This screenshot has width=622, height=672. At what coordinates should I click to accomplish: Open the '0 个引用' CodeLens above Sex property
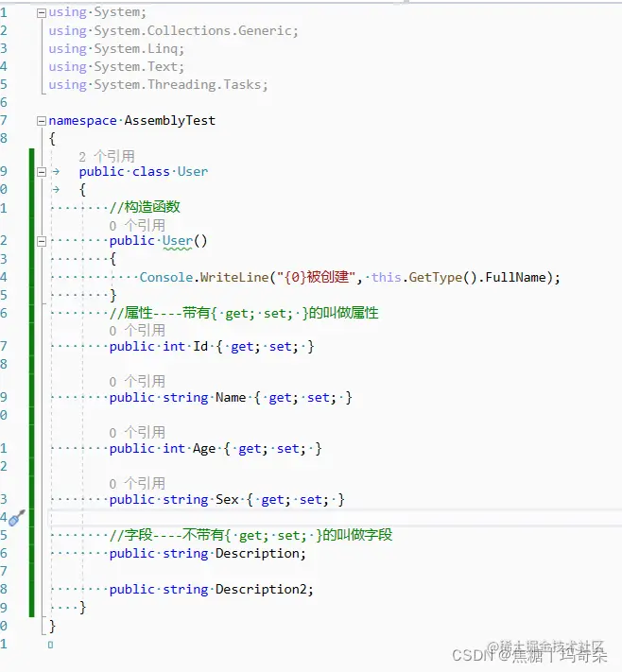[137, 483]
